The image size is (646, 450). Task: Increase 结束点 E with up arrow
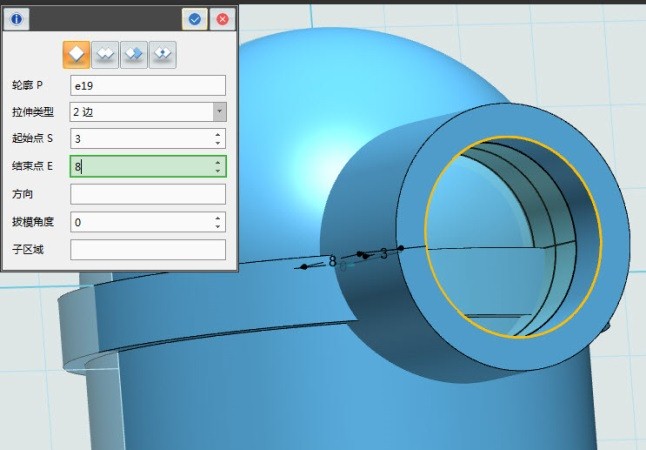[218, 161]
